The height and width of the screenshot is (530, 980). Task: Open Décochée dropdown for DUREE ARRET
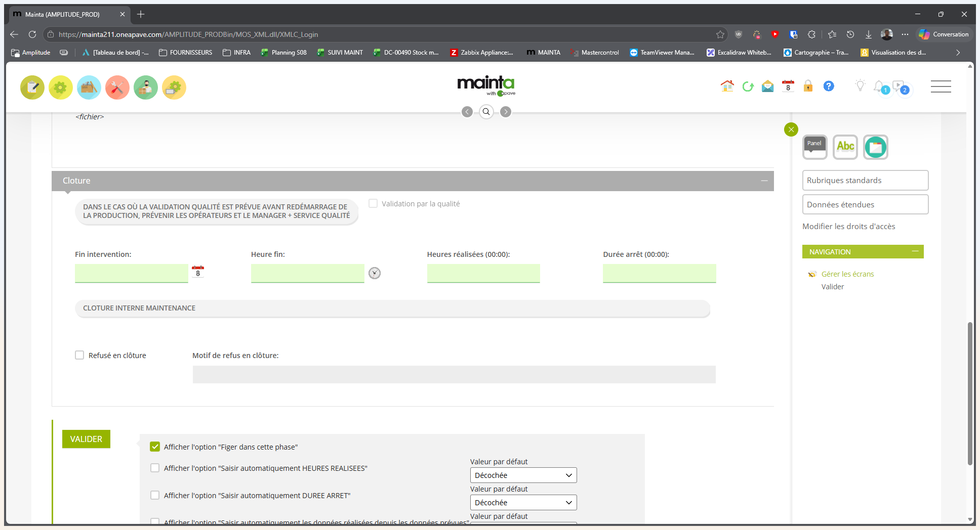(x=523, y=502)
